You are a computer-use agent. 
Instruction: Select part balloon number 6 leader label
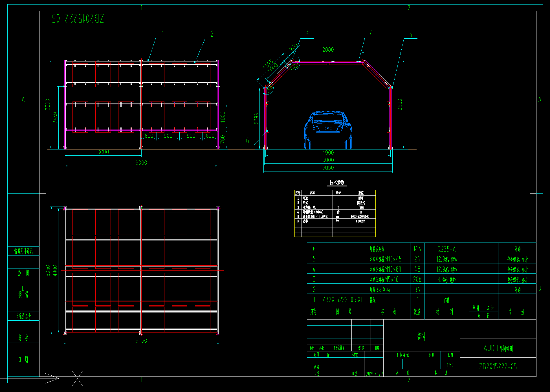[247, 141]
